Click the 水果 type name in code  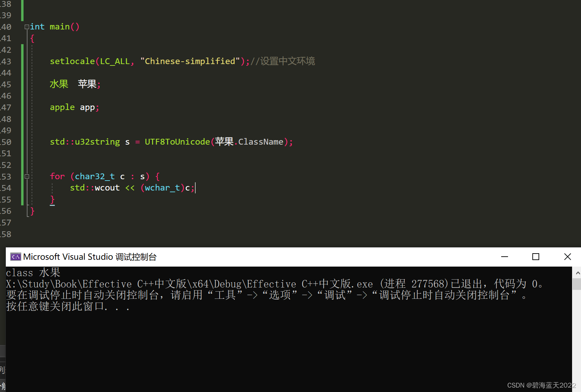coord(59,84)
